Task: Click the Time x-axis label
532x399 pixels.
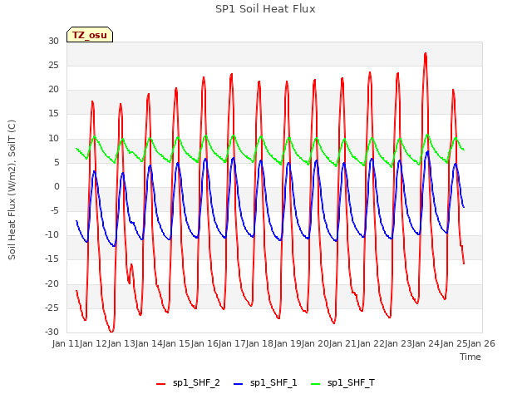Action: 470,357
